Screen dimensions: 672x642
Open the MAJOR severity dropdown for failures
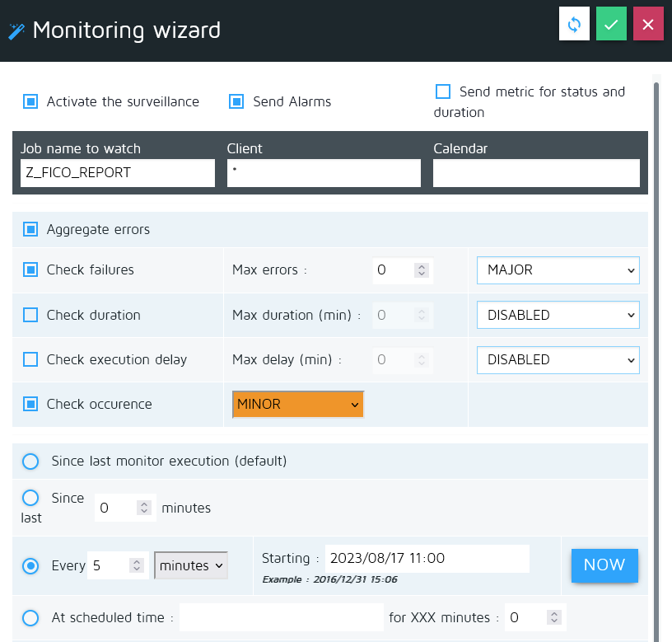558,270
